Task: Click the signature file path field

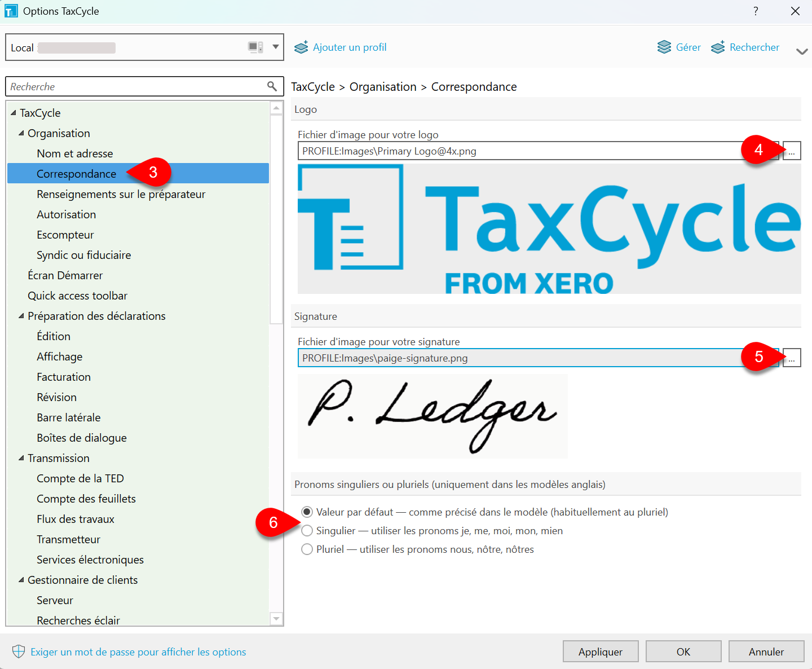Action: click(539, 358)
